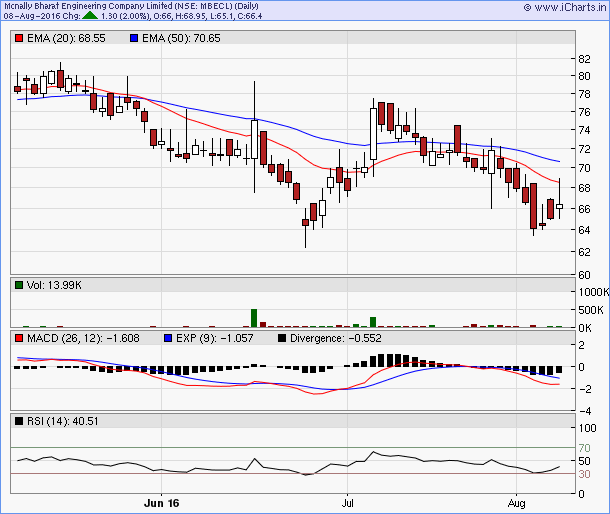The height and width of the screenshot is (514, 610).
Task: Click the MACD -4 axis label
Action: click(x=585, y=411)
